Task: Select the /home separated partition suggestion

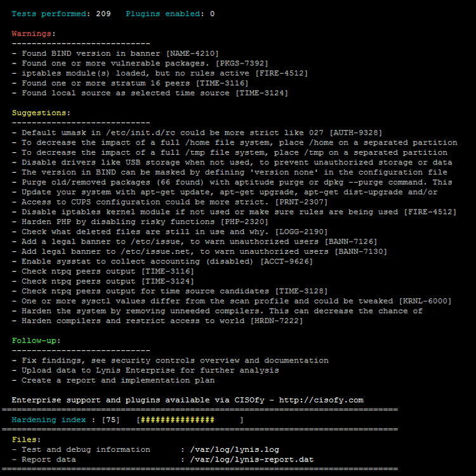Action: (234, 143)
